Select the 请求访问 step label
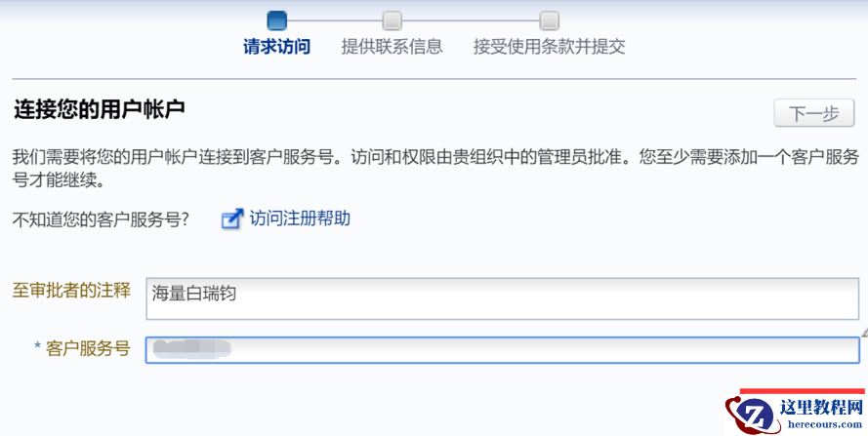This screenshot has width=868, height=436. point(277,47)
